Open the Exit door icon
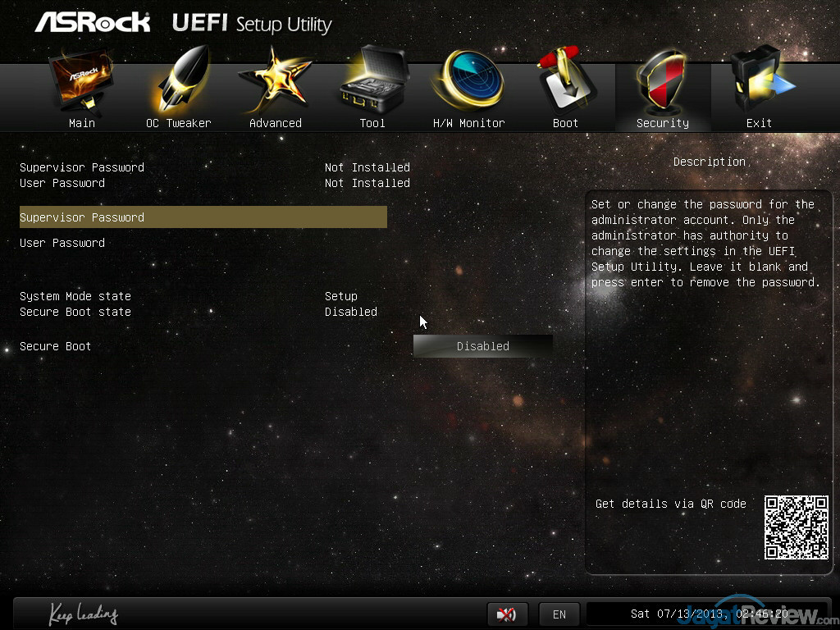Screen dimensions: 840x630 [760, 82]
